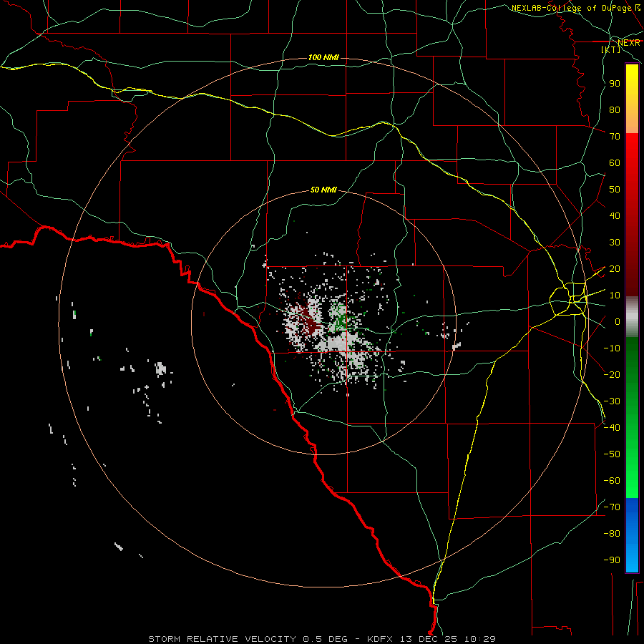Image resolution: width=644 pixels, height=644 pixels.
Task: Select the 50 tick on velocity scale
Action: tap(615, 190)
